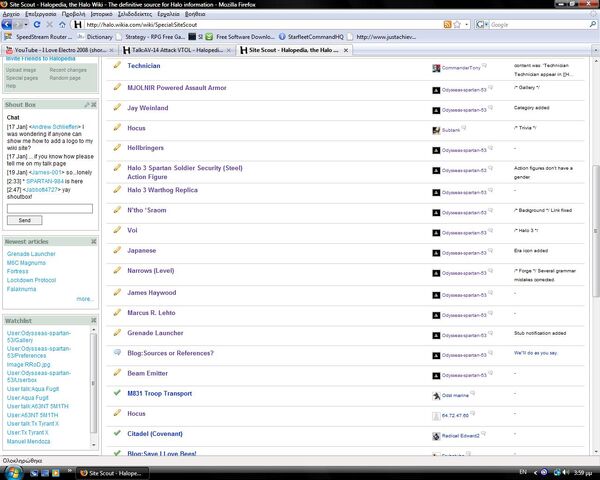Click the RSS feed icon in address bar
This screenshot has height=480, width=600.
447,24
